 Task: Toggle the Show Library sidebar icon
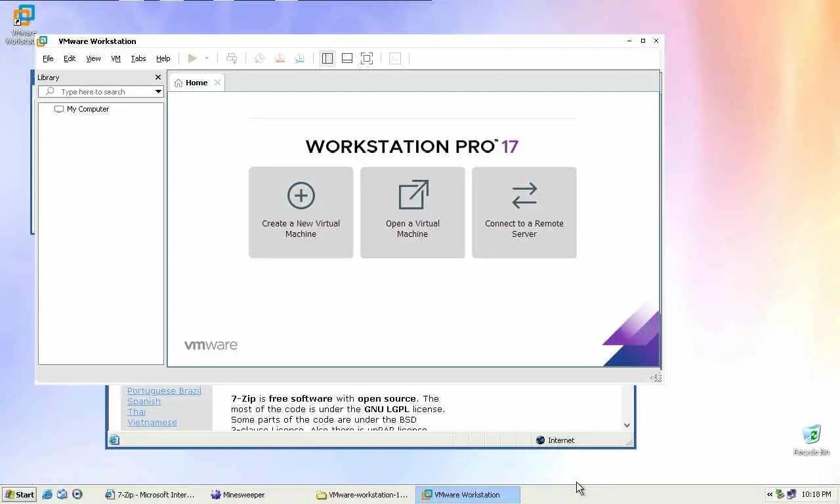coord(327,58)
